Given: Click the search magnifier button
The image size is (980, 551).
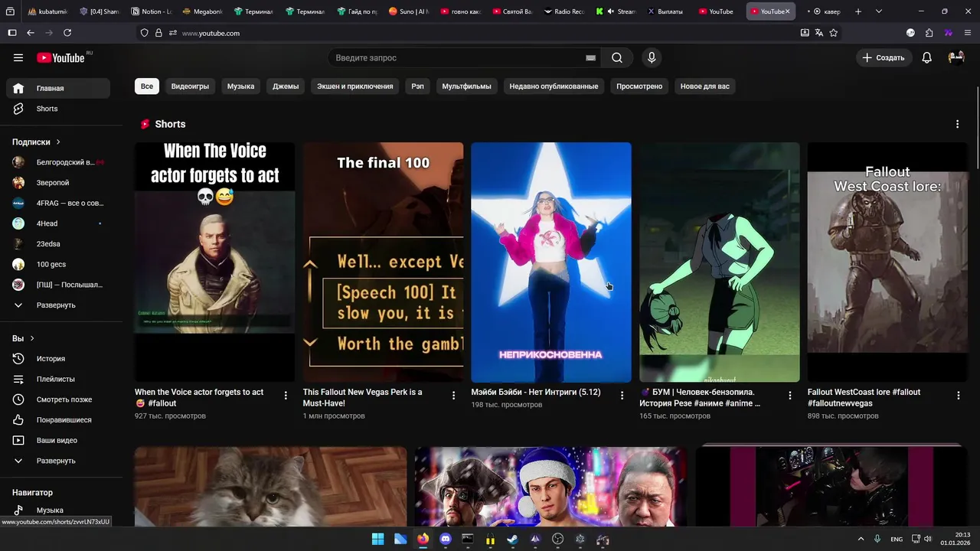Looking at the screenshot, I should [x=617, y=57].
